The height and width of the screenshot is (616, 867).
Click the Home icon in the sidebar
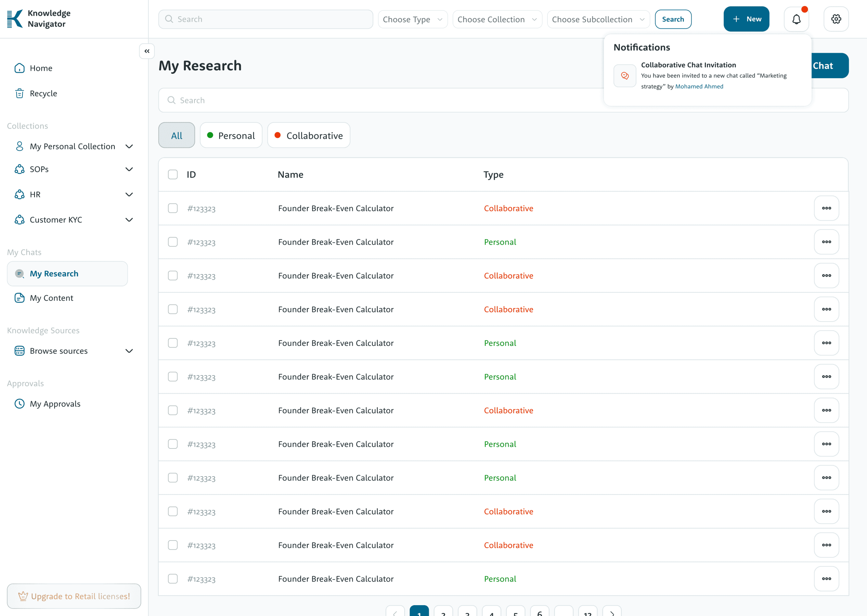coord(19,68)
